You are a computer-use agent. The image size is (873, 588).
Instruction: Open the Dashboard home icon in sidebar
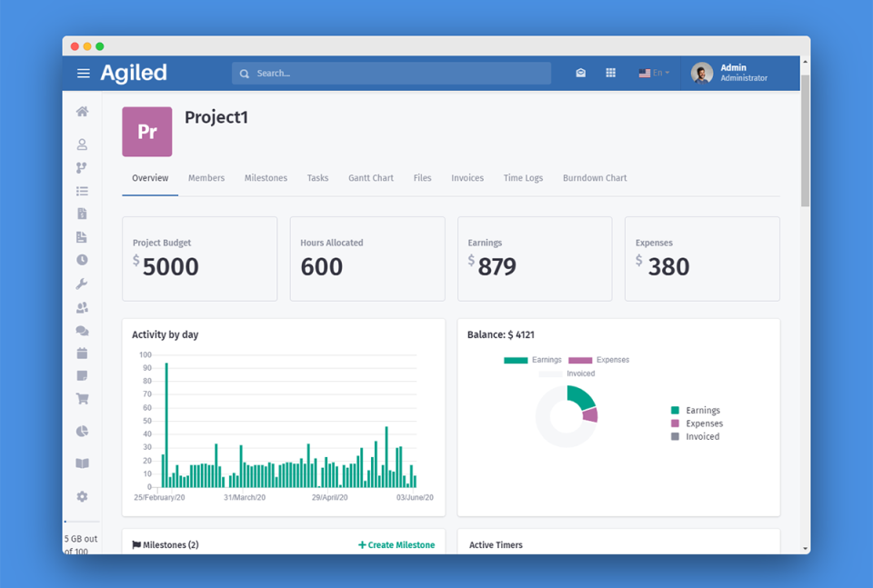tap(82, 111)
